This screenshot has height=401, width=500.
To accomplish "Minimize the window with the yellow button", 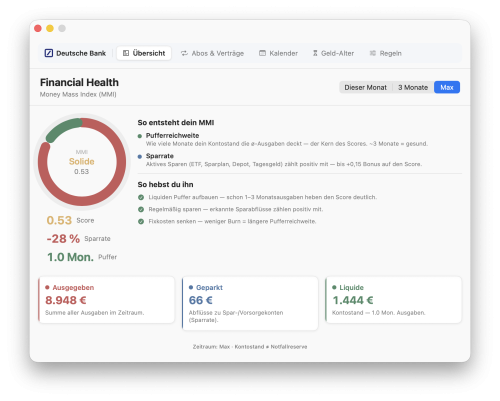I will (x=50, y=28).
